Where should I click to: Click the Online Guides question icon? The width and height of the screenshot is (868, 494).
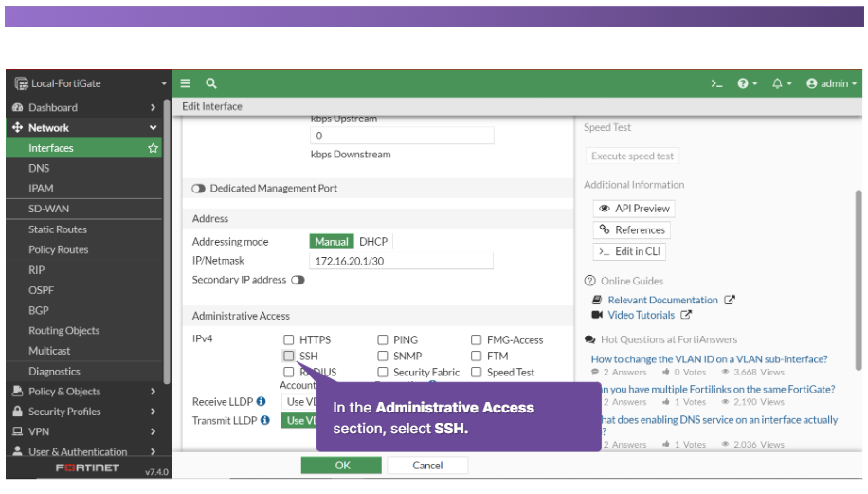[x=589, y=281]
